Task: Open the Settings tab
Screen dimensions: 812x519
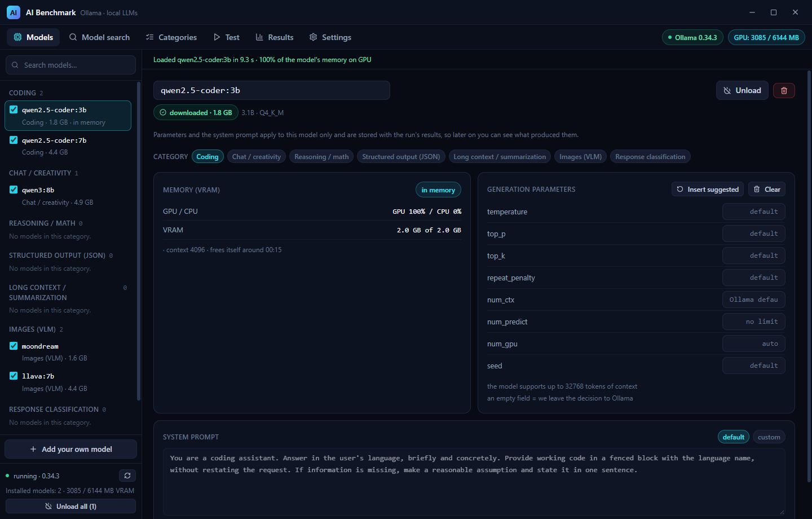Action: pos(330,37)
